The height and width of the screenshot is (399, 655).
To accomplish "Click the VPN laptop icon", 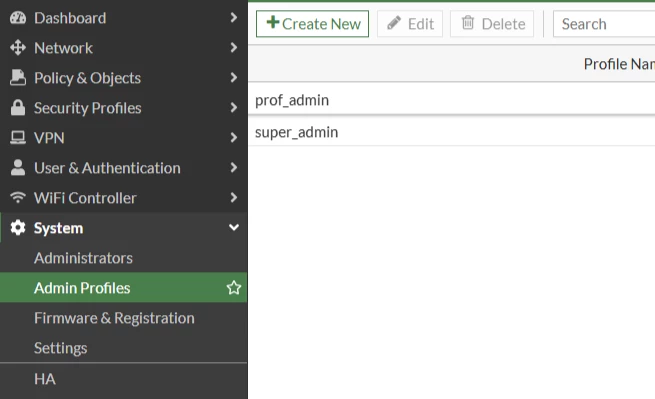I will pos(18,138).
